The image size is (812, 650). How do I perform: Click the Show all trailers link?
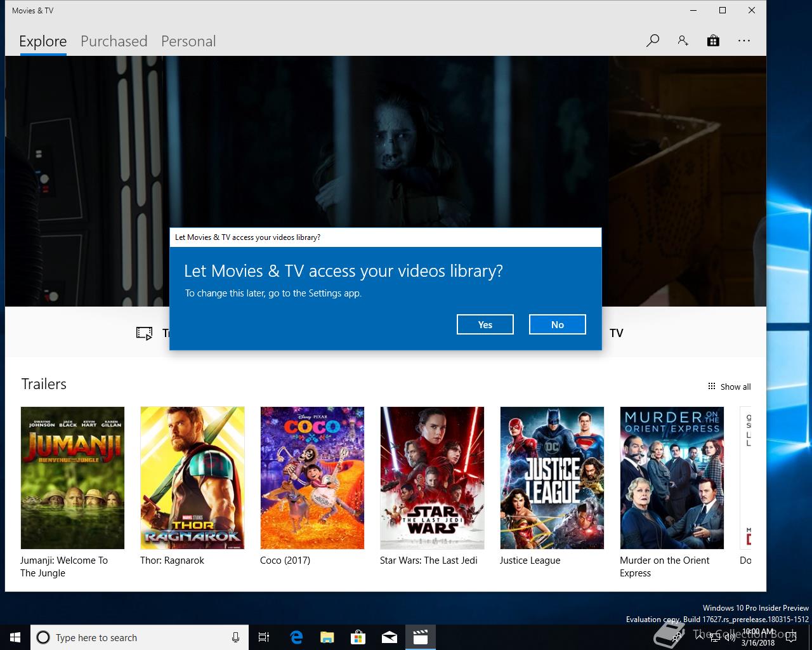(x=729, y=387)
